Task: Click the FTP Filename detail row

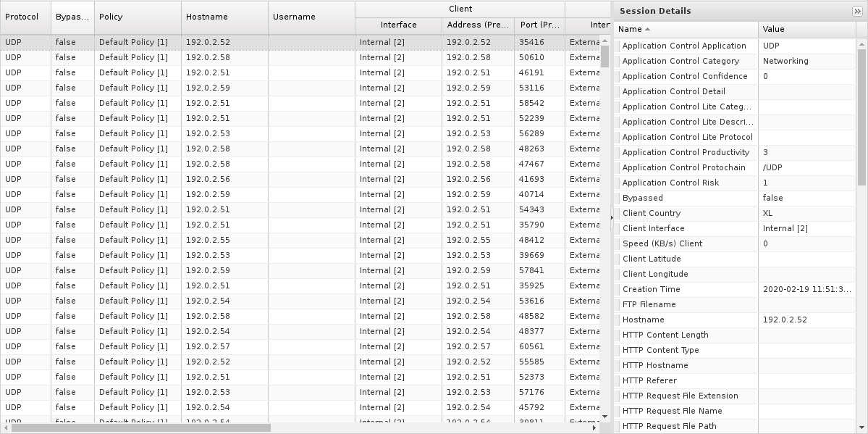Action: [735, 305]
